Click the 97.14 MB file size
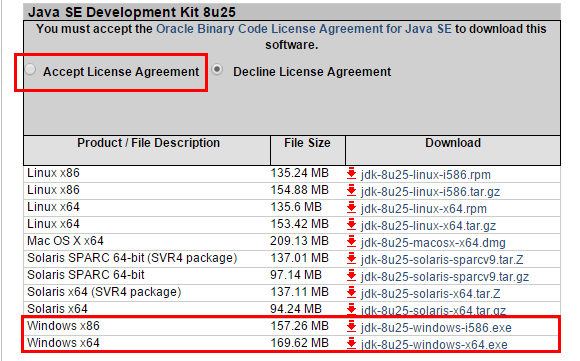Image resolution: width=580 pixels, height=361 pixels. pyautogui.click(x=296, y=275)
